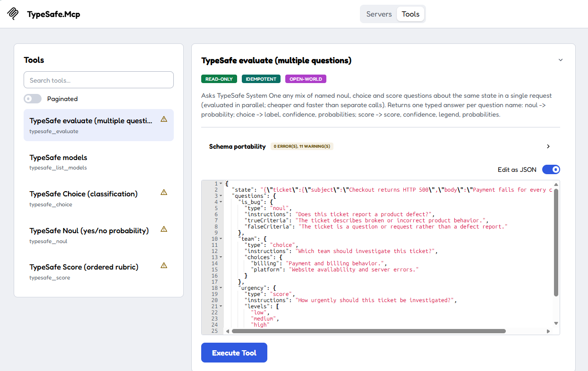This screenshot has width=588, height=371.
Task: Click the editor scroll-left arrow
Action: [228, 331]
